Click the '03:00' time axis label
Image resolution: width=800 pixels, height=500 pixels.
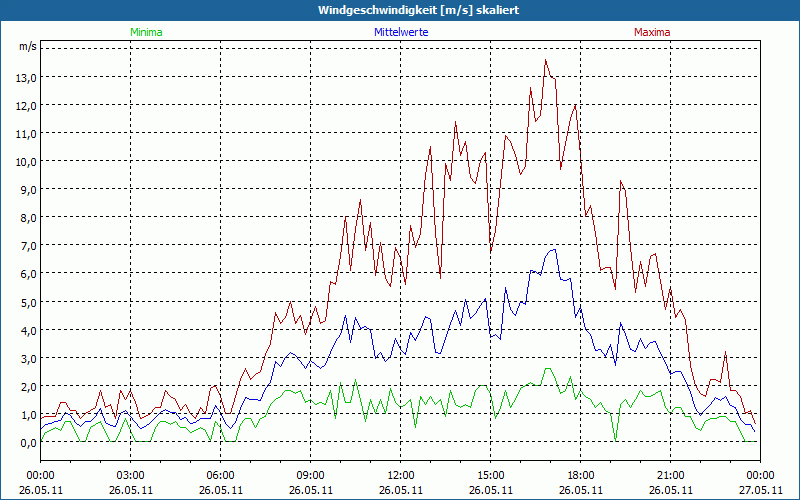131,476
